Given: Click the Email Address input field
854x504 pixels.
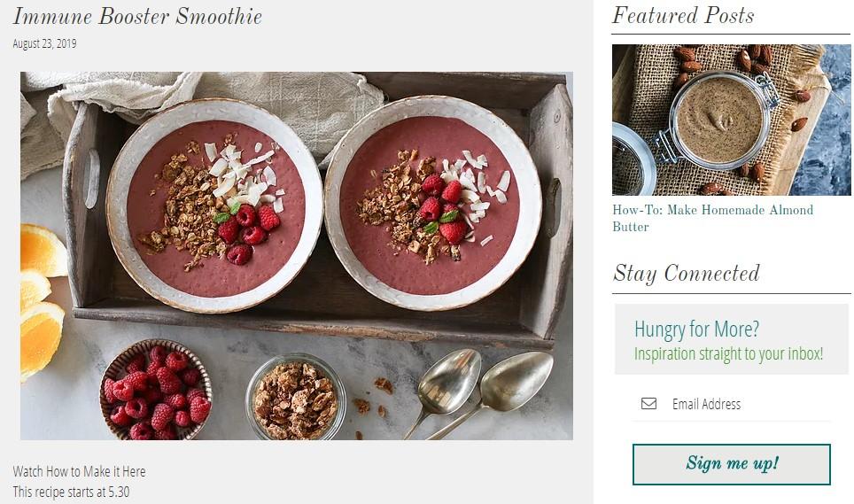Looking at the screenshot, I should click(x=732, y=404).
